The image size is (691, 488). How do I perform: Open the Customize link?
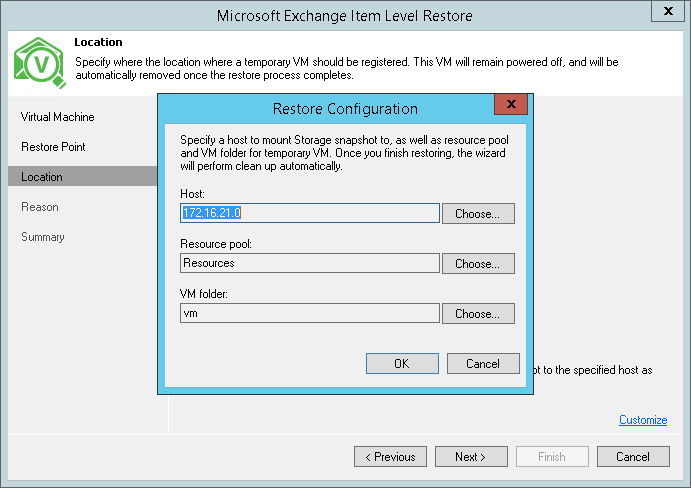coord(643,420)
